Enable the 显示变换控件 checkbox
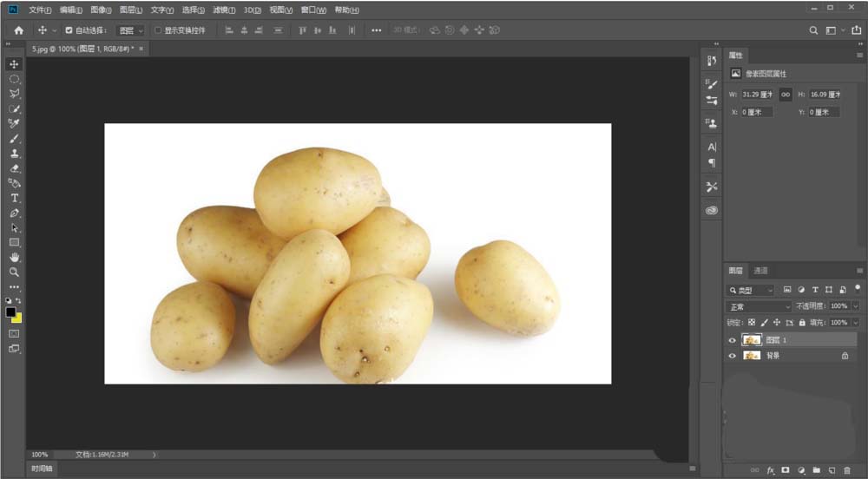The image size is (868, 479). click(x=157, y=30)
